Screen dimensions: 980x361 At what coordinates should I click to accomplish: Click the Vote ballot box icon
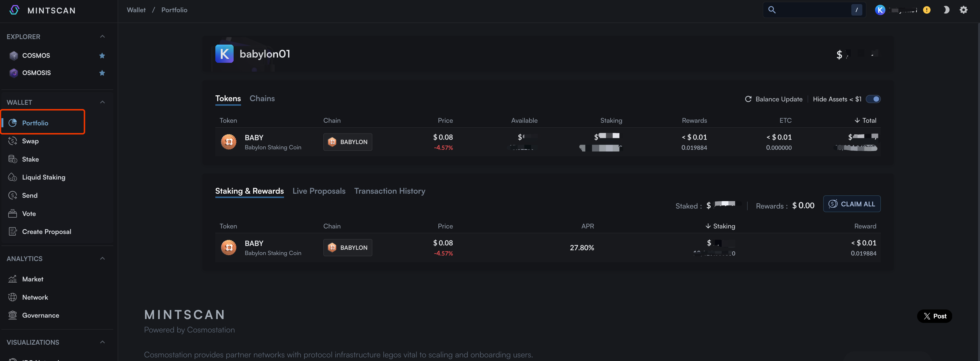(12, 214)
